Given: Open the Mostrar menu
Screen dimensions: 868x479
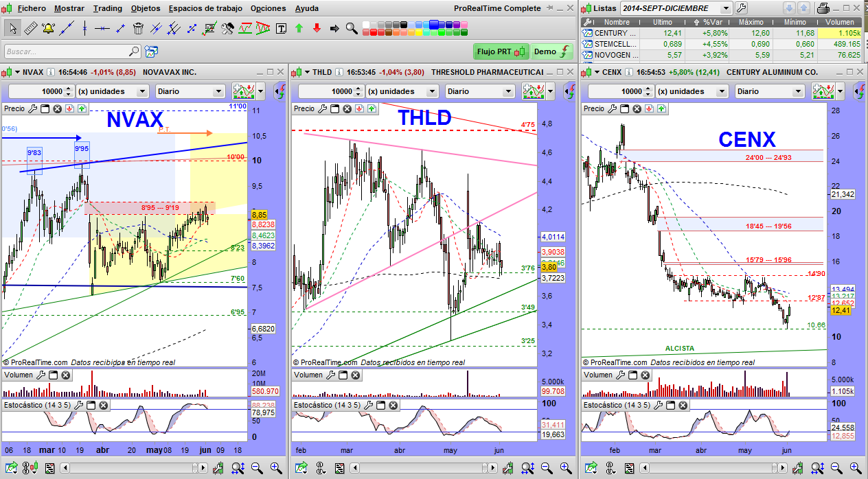Looking at the screenshot, I should point(69,8).
